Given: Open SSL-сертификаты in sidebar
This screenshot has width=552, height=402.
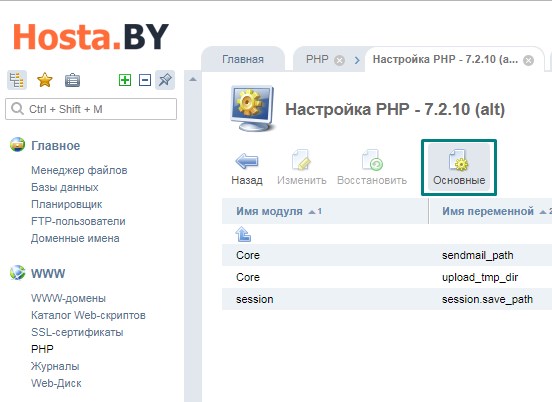Looking at the screenshot, I should pos(77,332).
